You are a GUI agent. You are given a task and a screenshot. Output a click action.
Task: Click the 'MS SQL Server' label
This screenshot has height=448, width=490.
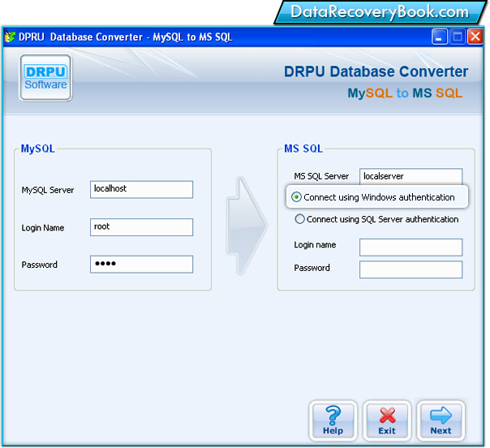tap(321, 176)
